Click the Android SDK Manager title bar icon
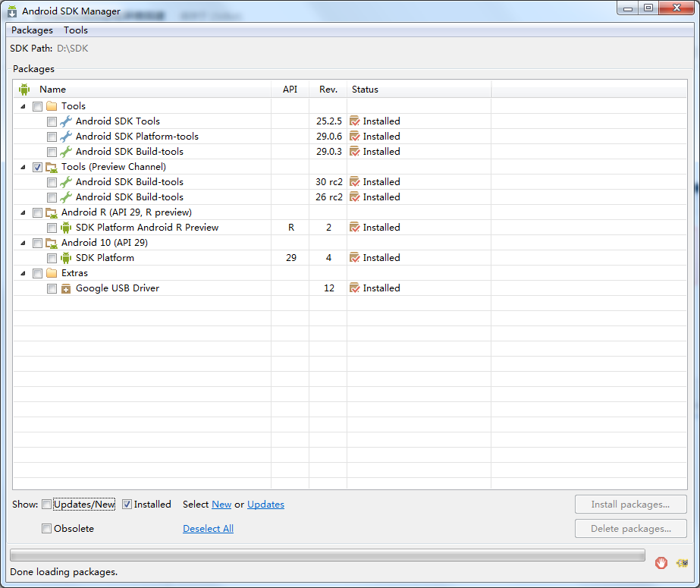Screen dimensions: 700x588 (12, 11)
